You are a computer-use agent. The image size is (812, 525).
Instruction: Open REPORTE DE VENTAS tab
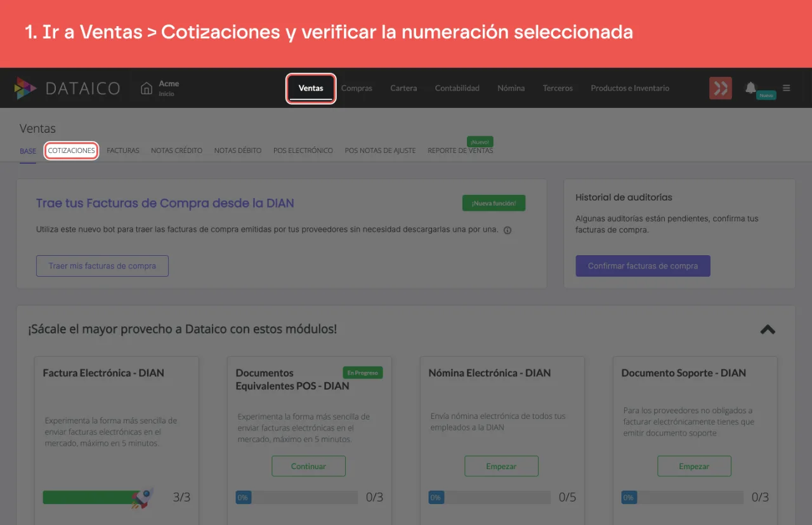[x=461, y=151]
